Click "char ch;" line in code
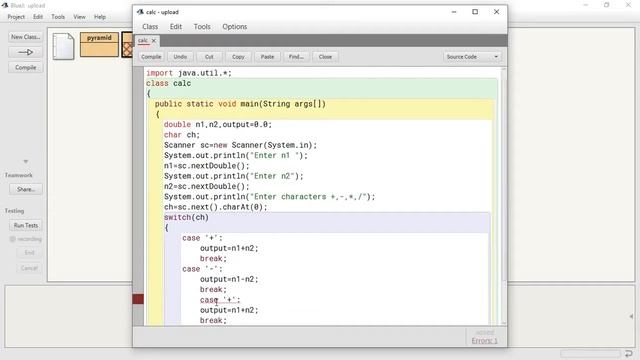This screenshot has width=640, height=360. (x=182, y=135)
